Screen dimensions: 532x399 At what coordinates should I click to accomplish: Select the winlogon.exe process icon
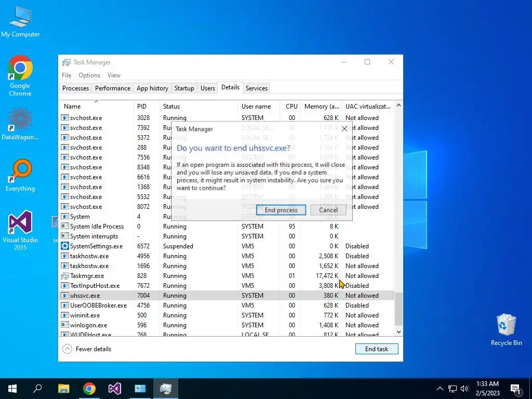tap(64, 325)
